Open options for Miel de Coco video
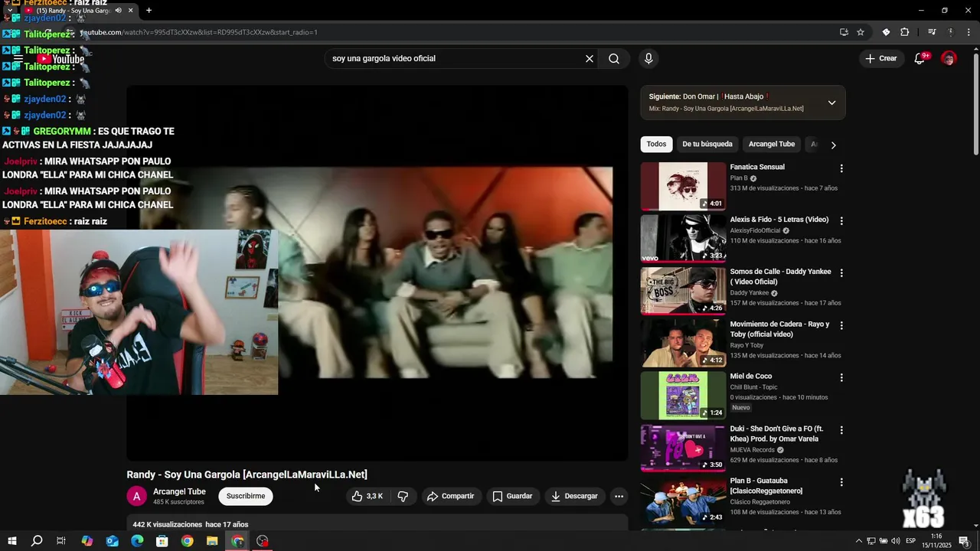 (841, 377)
